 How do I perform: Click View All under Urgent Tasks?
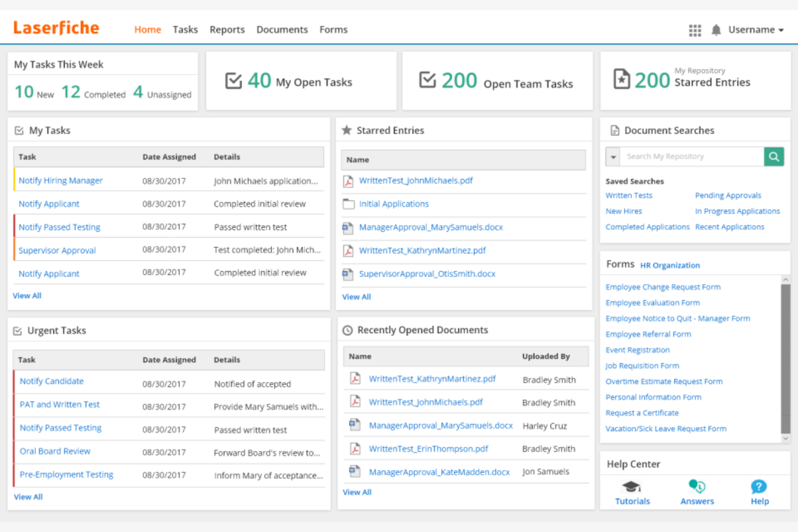(28, 496)
